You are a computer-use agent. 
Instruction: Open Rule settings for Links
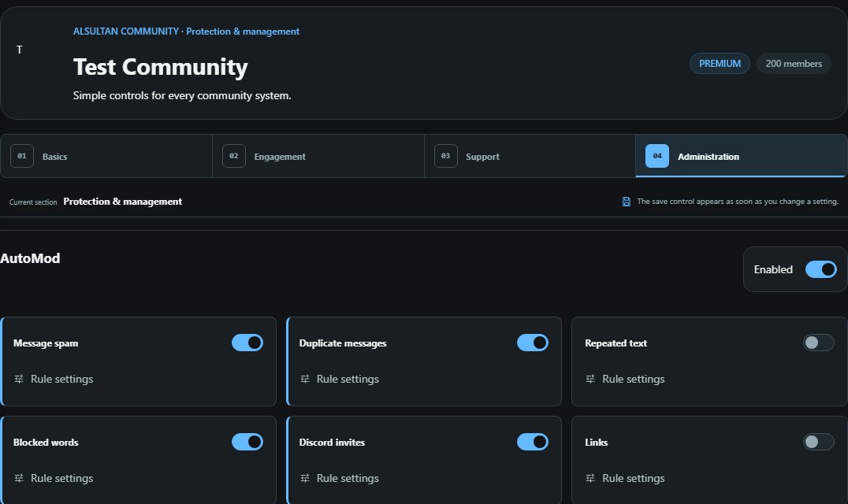(625, 478)
